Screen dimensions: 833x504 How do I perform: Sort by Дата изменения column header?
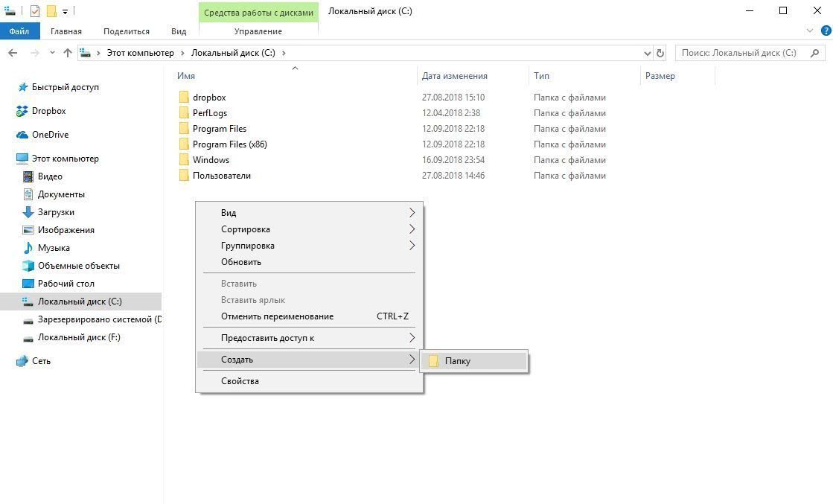tap(454, 76)
